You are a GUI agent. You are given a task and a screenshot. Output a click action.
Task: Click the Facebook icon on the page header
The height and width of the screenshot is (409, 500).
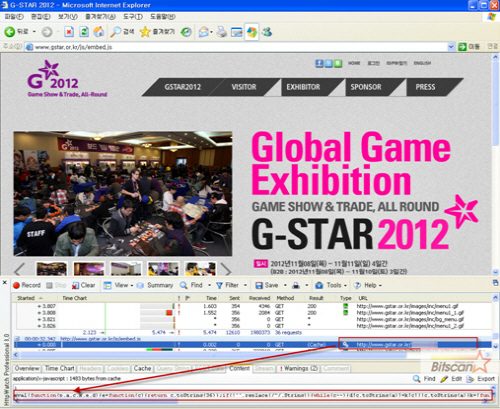[x=319, y=63]
